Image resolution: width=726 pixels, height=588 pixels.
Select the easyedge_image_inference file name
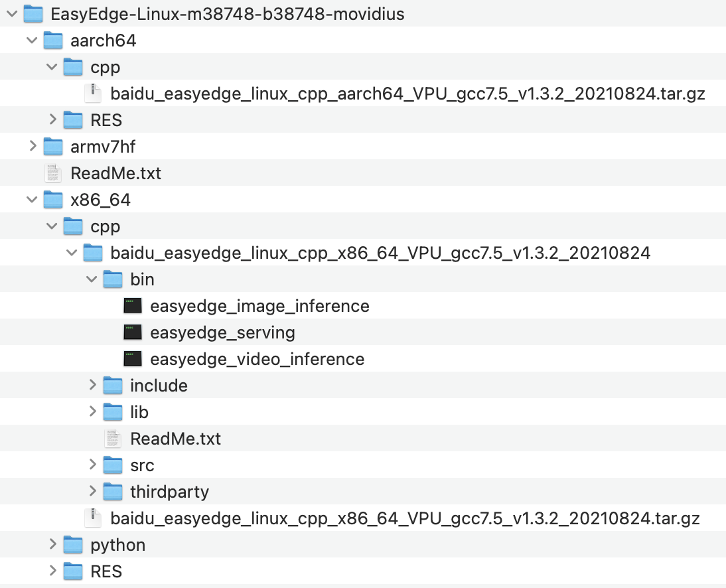point(259,306)
